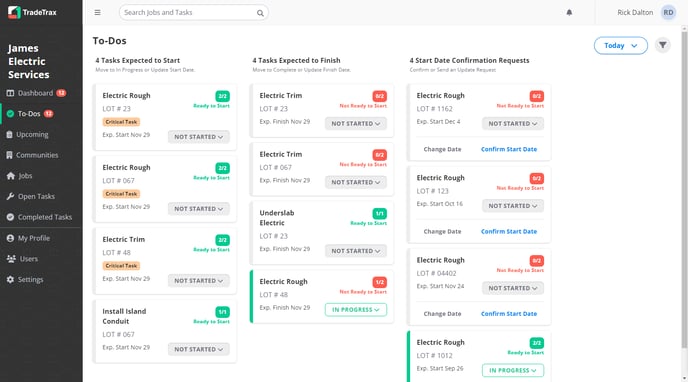This screenshot has height=382, width=688.
Task: Click the James Electric Services heading
Action: 29,61
